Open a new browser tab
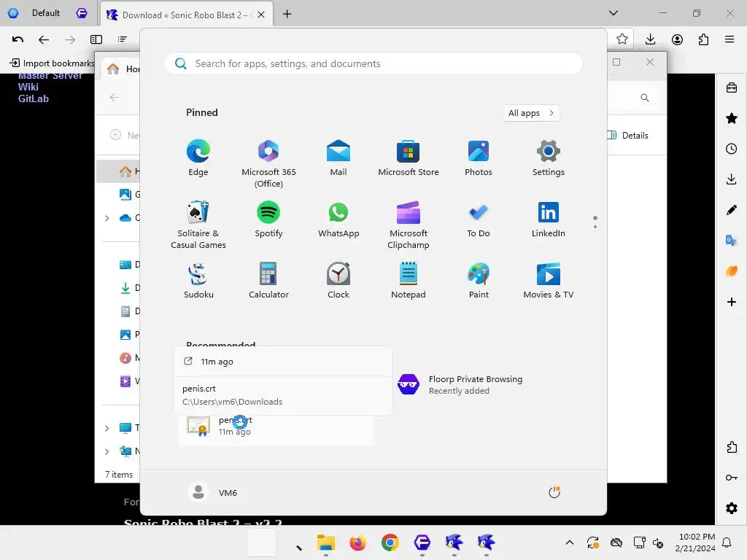The image size is (747, 560). point(287,14)
